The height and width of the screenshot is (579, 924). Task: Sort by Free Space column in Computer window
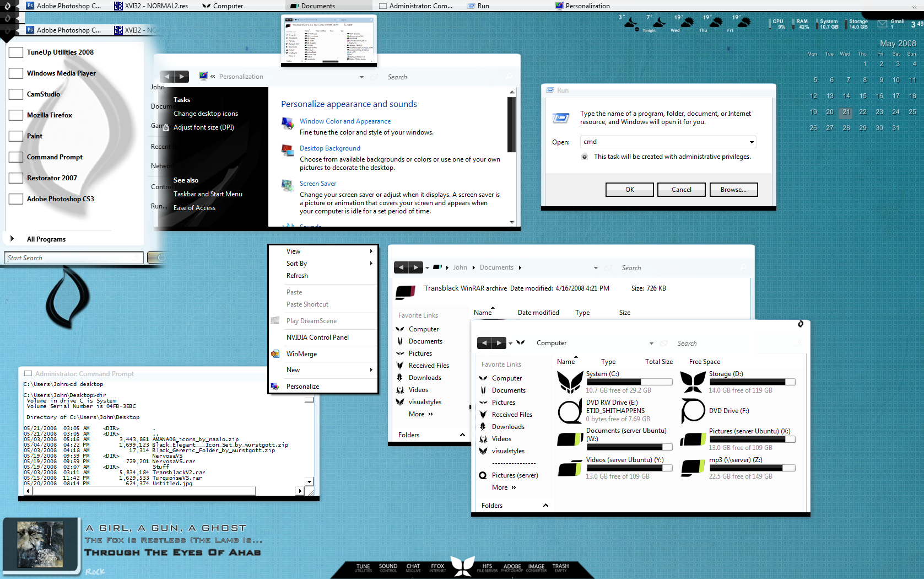point(704,362)
